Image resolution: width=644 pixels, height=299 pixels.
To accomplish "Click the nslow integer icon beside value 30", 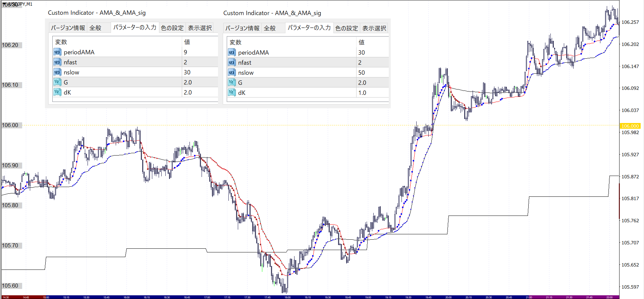I will coord(57,72).
